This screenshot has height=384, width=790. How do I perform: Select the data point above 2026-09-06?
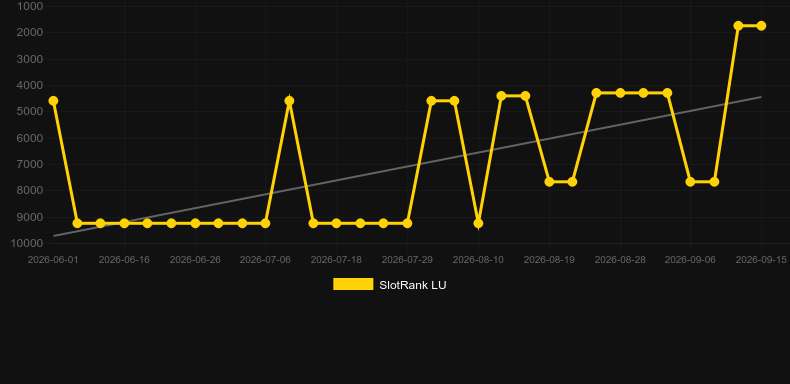[x=690, y=181]
